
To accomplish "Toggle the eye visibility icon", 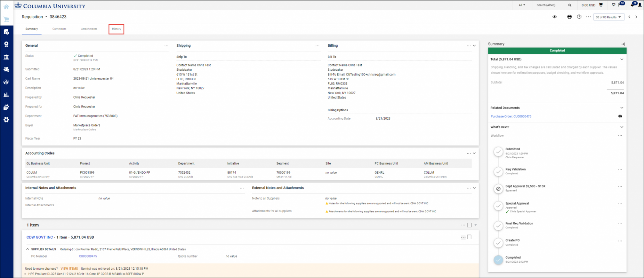I will (554, 17).
